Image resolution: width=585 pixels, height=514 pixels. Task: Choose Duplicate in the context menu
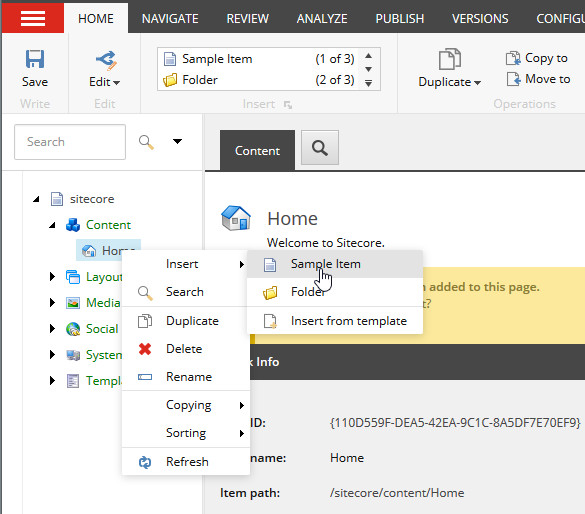pos(185,321)
